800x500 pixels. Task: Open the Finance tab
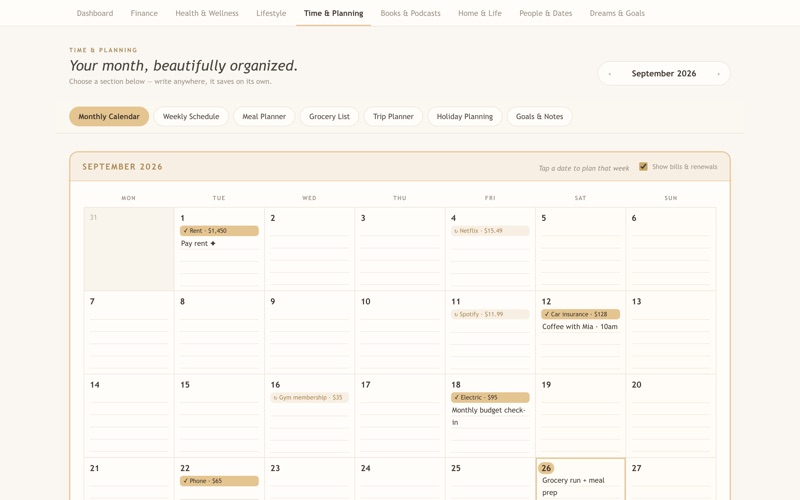[144, 13]
